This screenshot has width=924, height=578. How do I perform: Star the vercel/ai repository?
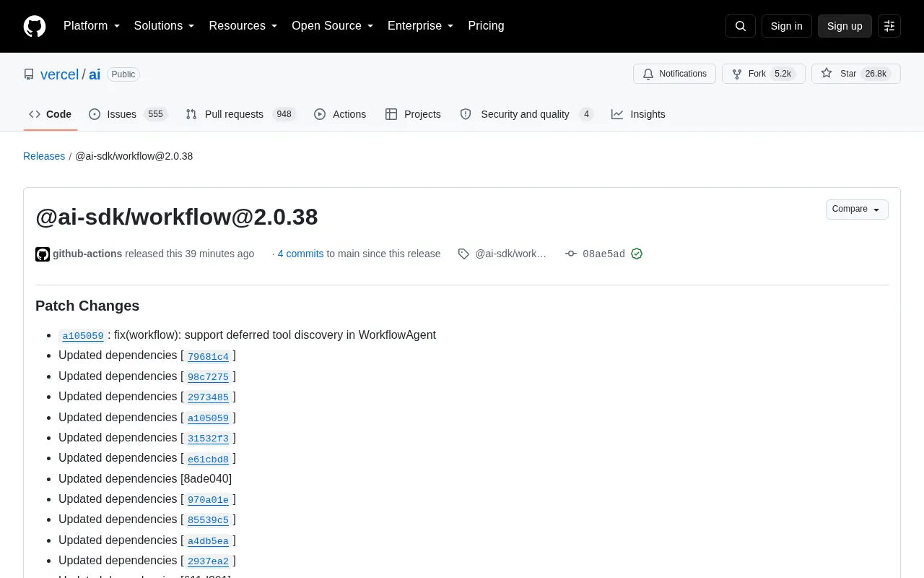[x=856, y=74]
